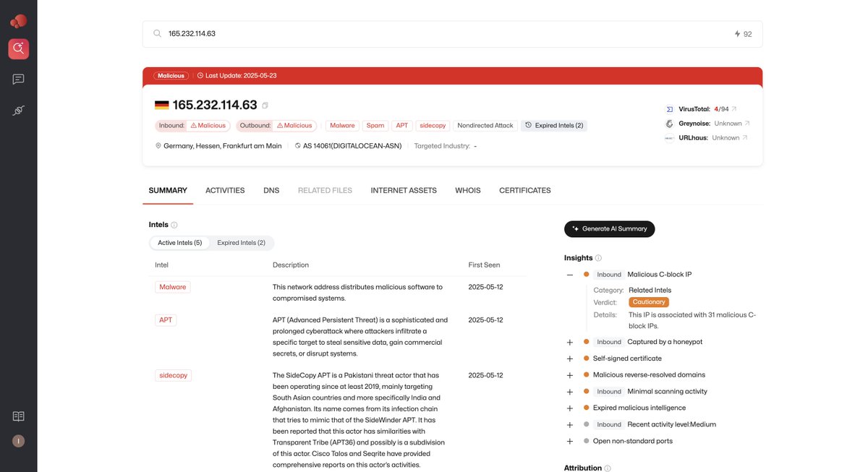Click the Malware tag in header

342,125
